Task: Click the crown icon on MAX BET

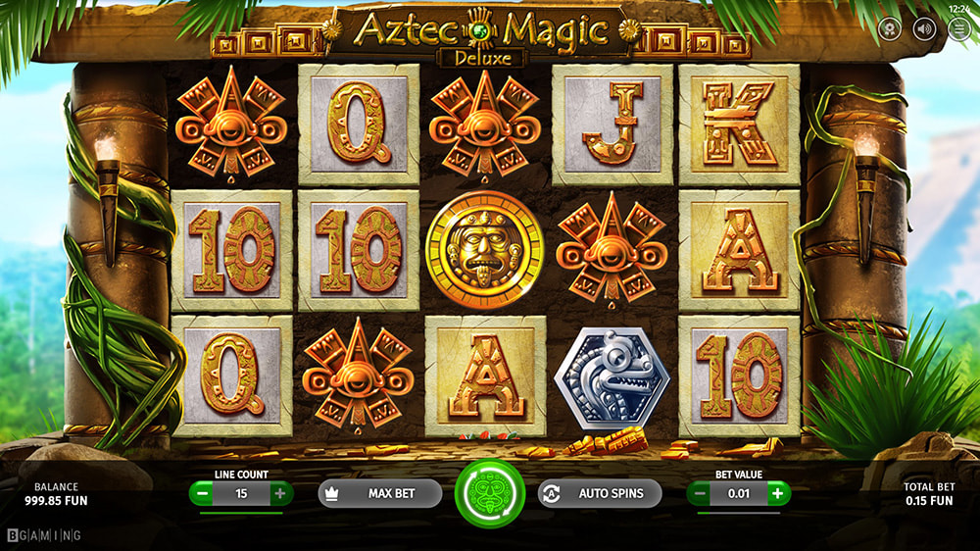Action: (332, 493)
